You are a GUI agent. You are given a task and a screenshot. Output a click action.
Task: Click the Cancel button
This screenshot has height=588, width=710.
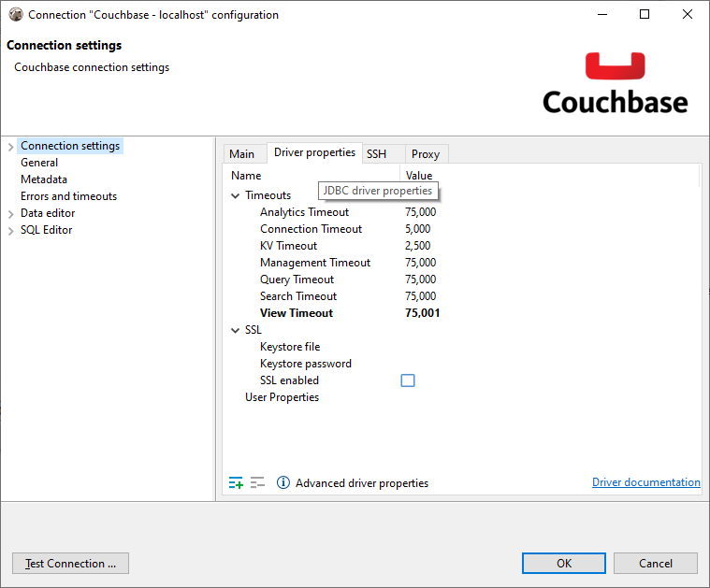point(655,563)
